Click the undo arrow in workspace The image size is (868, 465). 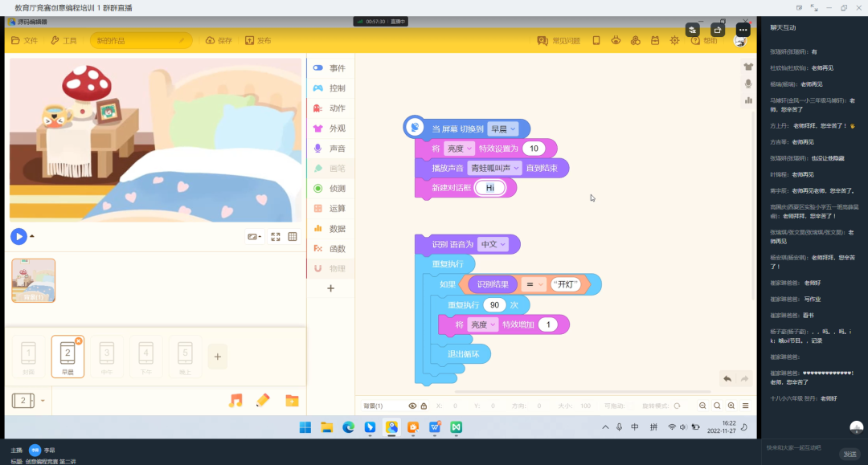(x=727, y=378)
